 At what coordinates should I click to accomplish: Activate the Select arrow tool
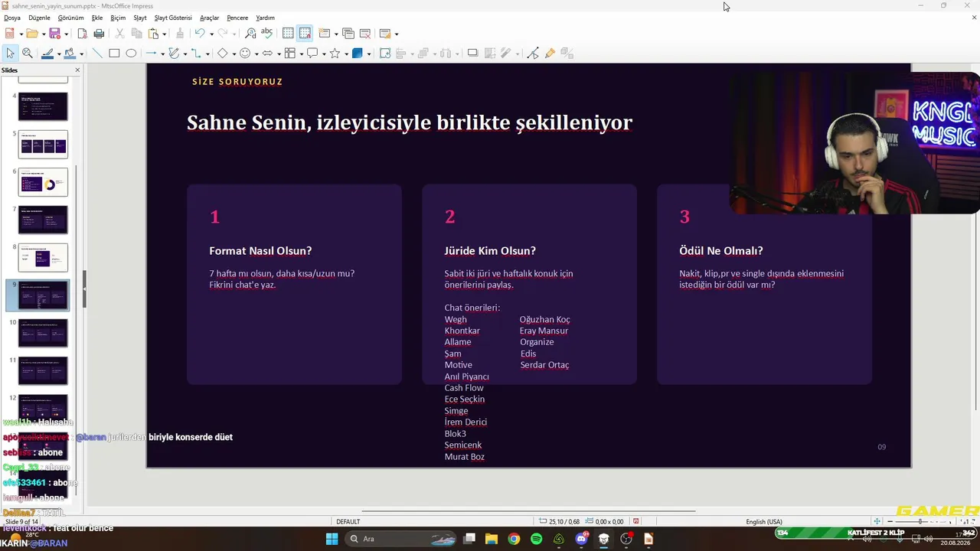click(x=10, y=54)
